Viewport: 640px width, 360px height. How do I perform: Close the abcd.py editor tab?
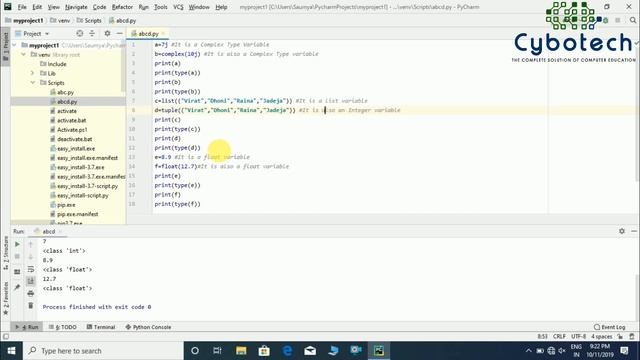pyautogui.click(x=163, y=33)
